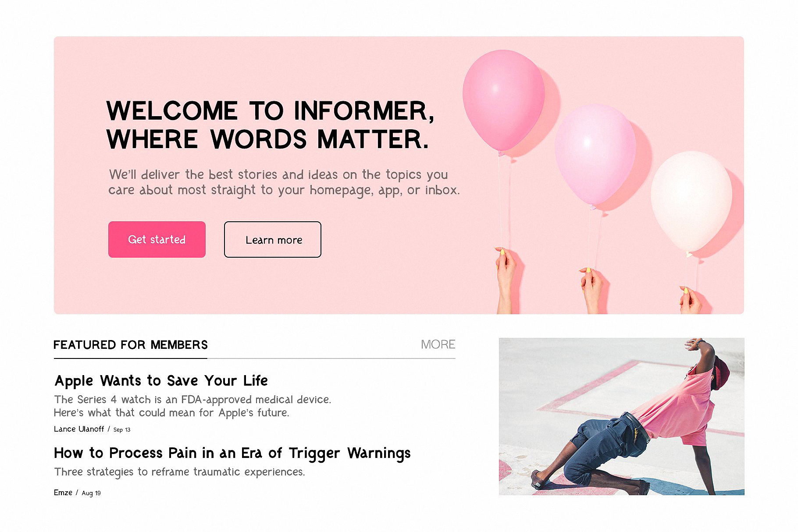Image resolution: width=798 pixels, height=532 pixels.
Task: Click the white balloon in banner
Action: (691, 202)
